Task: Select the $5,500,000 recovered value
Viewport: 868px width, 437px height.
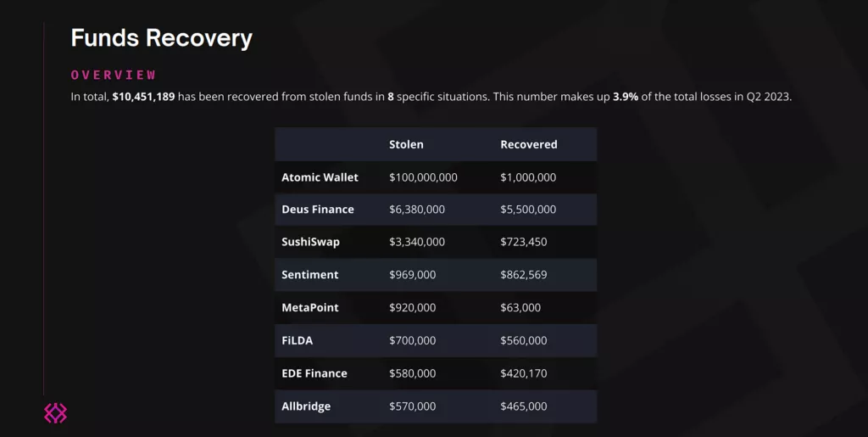Action: coord(528,210)
